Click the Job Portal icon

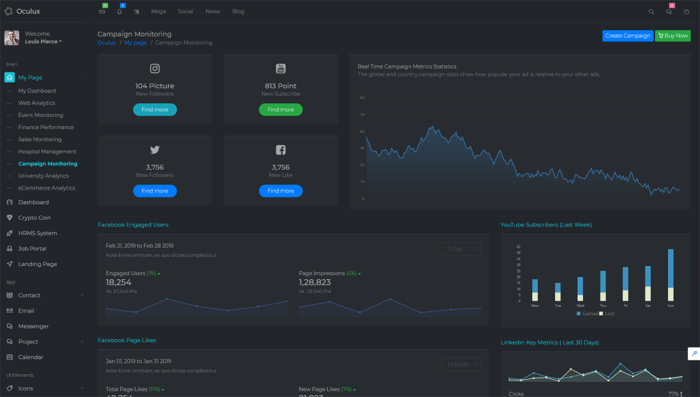[x=9, y=248]
